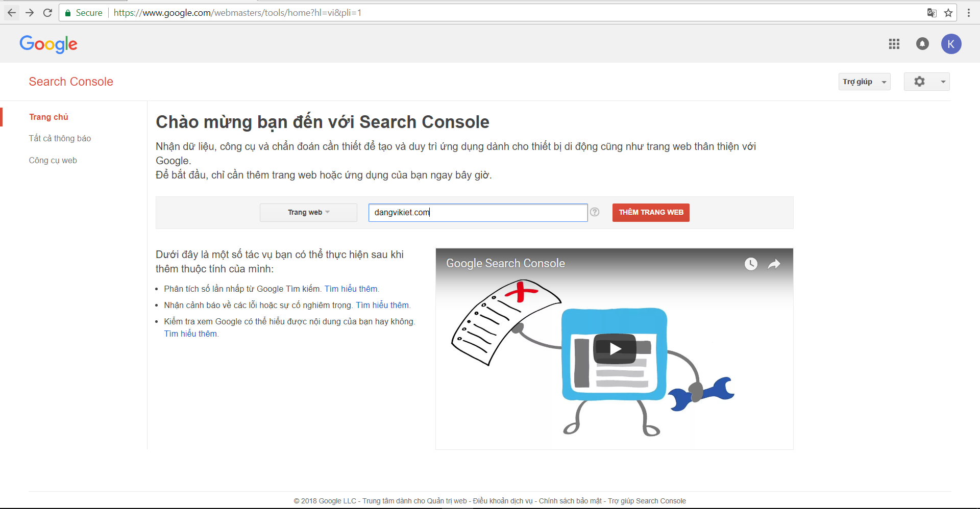Click the help question mark icon

pyautogui.click(x=595, y=212)
